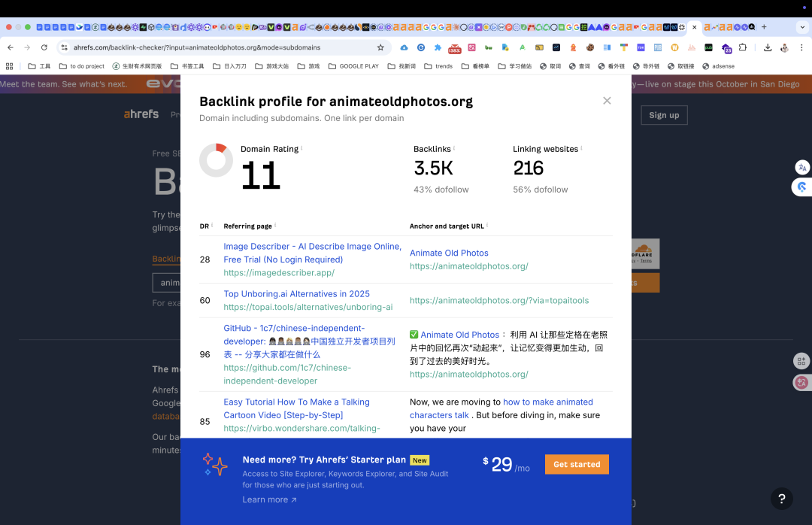The image size is (812, 525).
Task: Click the gray grid floating icon on right
Action: pyautogui.click(x=801, y=361)
